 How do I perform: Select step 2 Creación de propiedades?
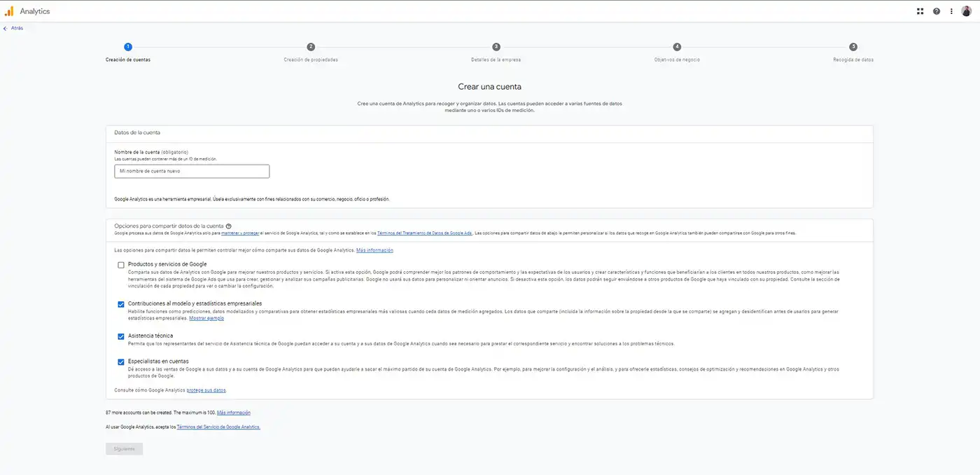[311, 47]
